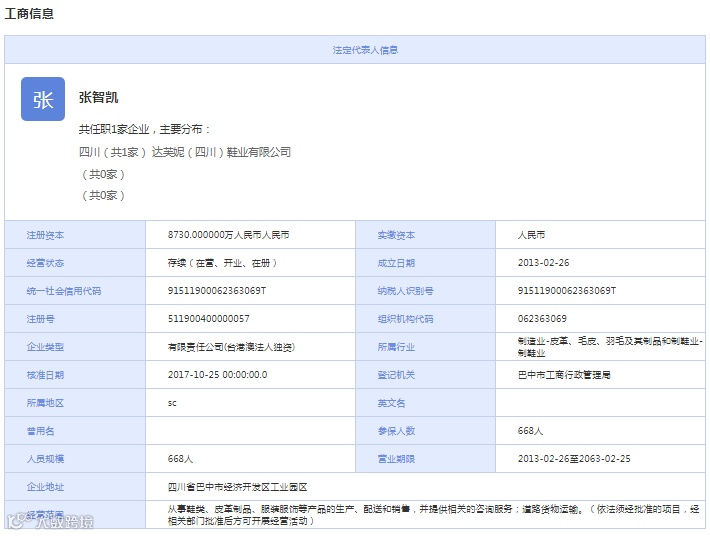Viewport: 710px width, 536px height.
Task: Click the 四川（共1家） region label
Action: coord(112,152)
